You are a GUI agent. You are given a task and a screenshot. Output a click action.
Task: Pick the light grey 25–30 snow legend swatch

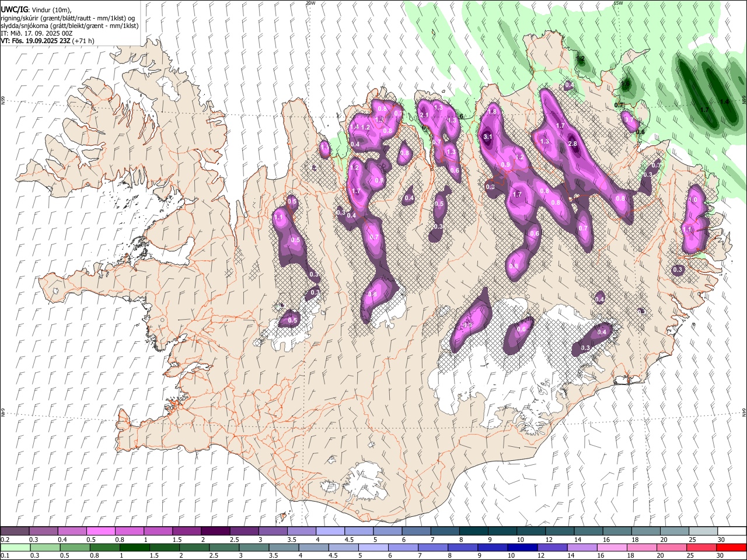pyautogui.click(x=703, y=531)
